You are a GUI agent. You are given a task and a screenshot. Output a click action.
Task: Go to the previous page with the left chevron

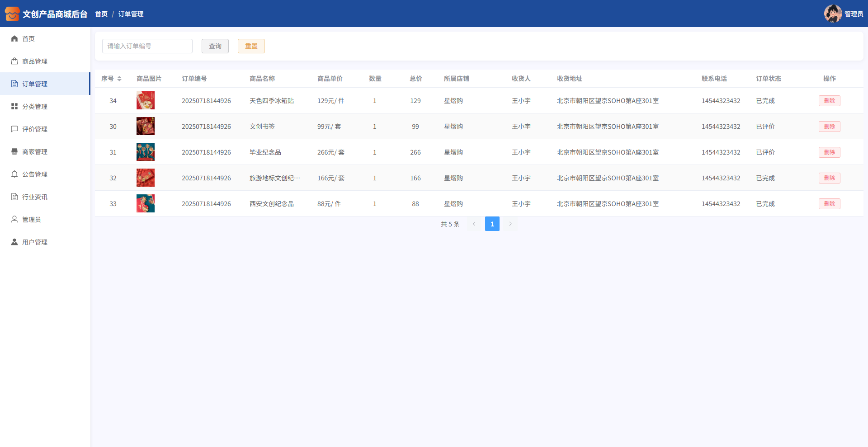click(474, 224)
